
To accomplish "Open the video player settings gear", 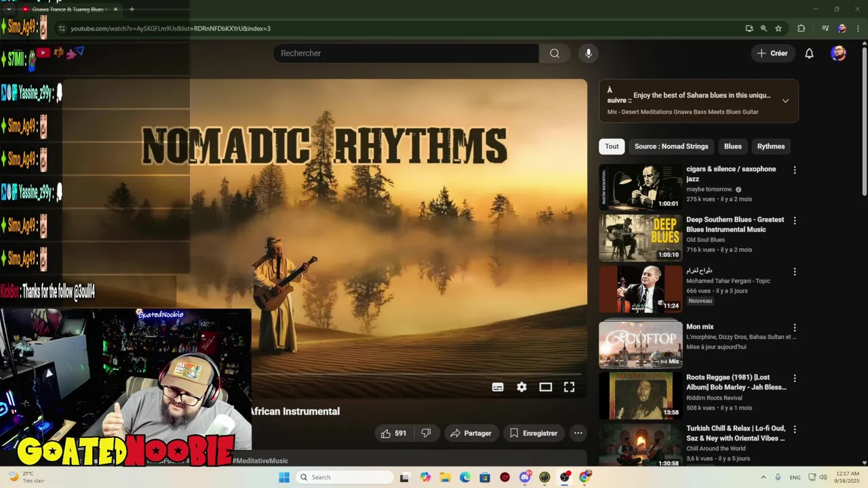I will click(521, 387).
